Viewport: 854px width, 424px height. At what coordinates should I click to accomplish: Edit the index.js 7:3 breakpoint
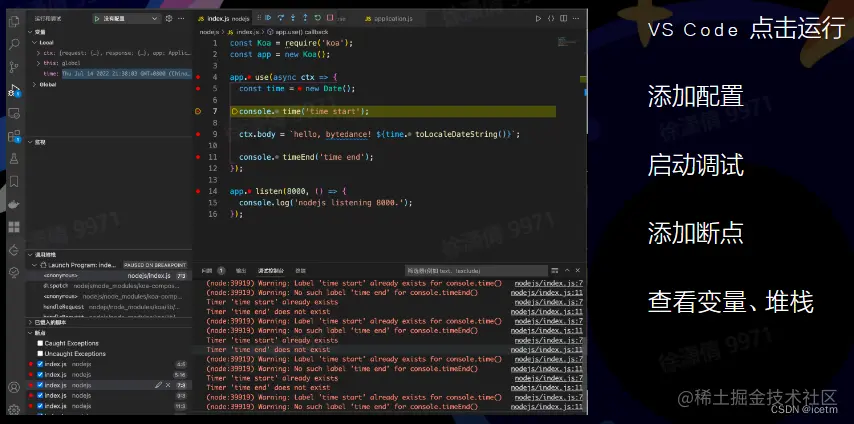158,385
